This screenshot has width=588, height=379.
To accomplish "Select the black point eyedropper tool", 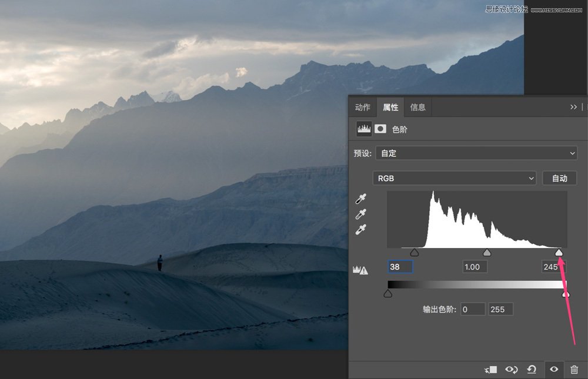I will [360, 199].
